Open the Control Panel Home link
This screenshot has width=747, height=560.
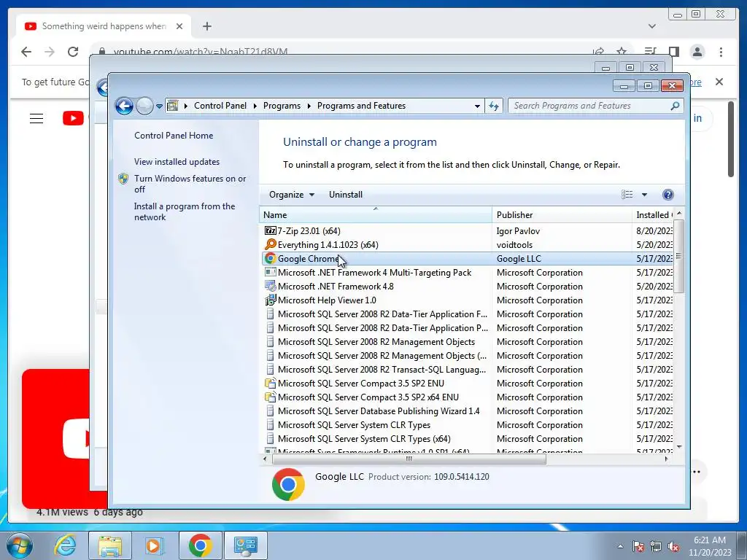tap(174, 135)
